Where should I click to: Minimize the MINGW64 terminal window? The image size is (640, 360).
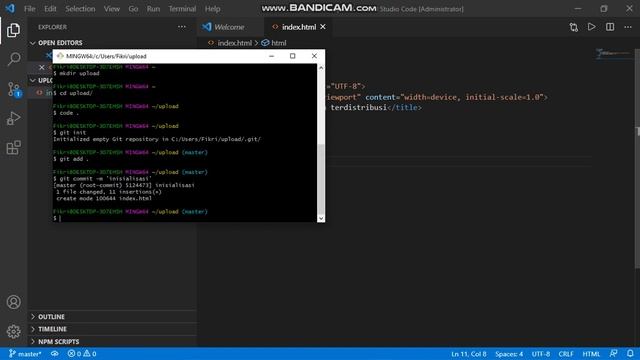(271, 56)
